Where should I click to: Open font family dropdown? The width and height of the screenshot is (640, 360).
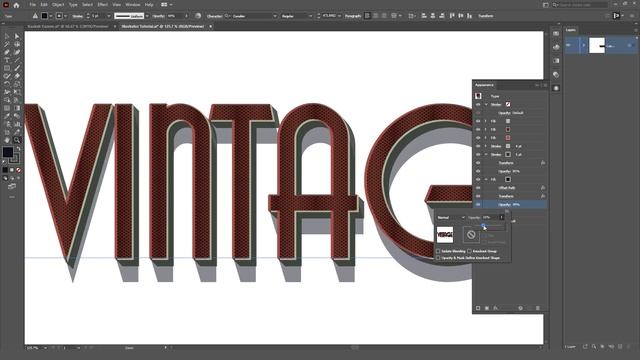pos(275,16)
